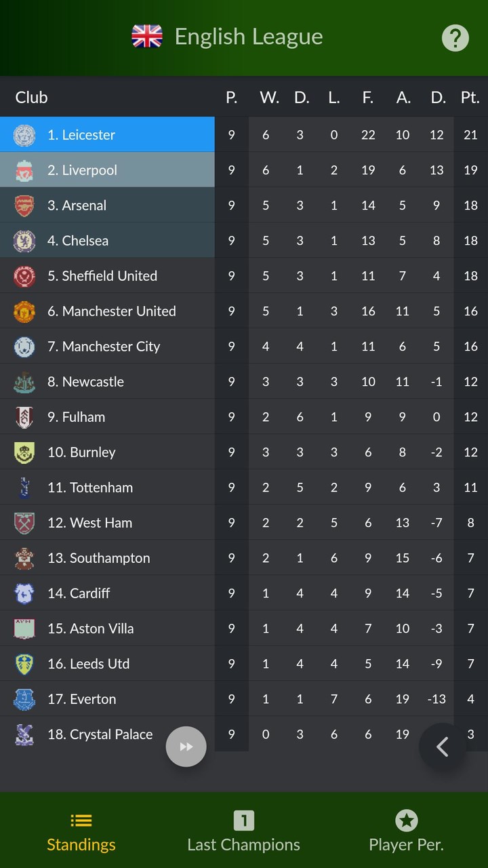Image resolution: width=488 pixels, height=868 pixels.
Task: Click the Pt. column header
Action: click(x=470, y=98)
